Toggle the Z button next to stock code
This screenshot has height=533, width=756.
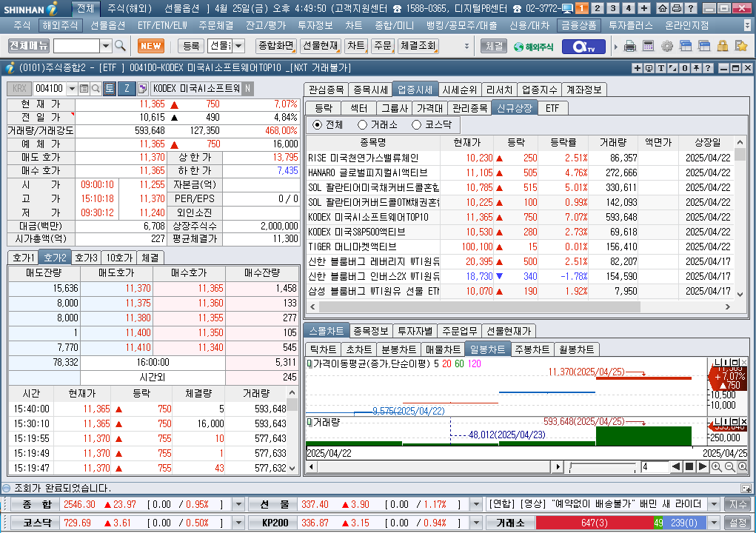127,88
